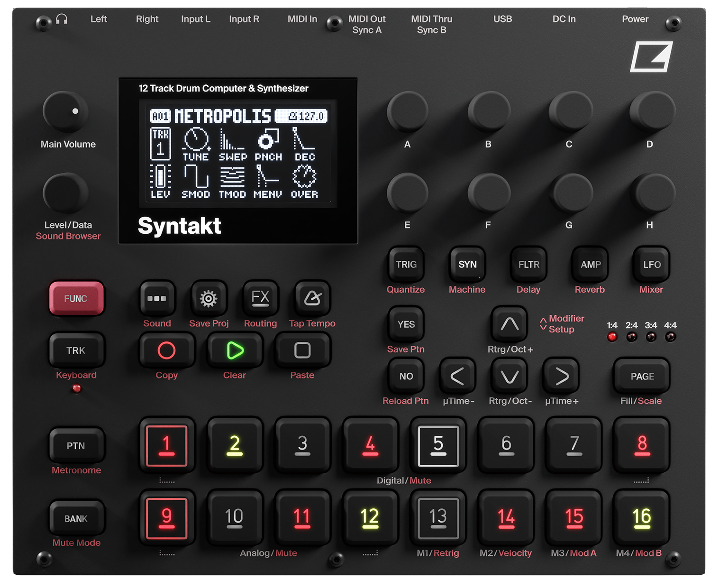The image size is (719, 588).
Task: Toggle trig key 4
Action: (x=370, y=446)
